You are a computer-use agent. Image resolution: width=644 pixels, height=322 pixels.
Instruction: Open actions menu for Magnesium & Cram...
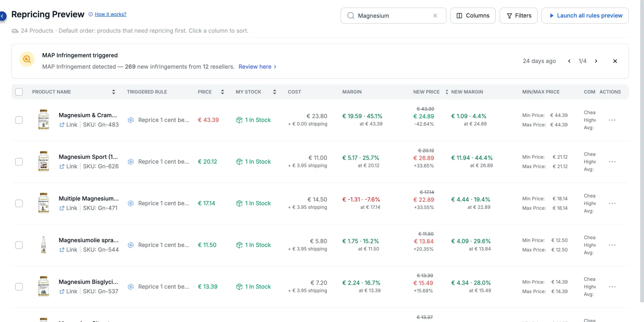point(612,120)
